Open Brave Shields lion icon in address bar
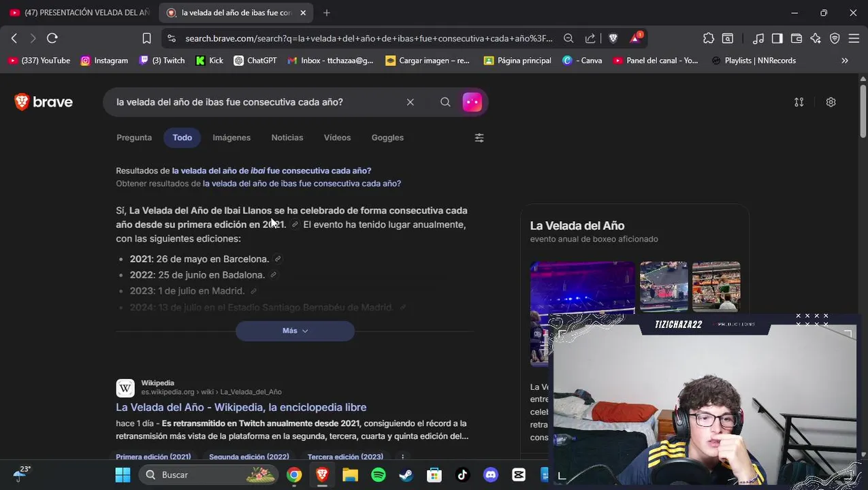The image size is (868, 490). click(613, 38)
